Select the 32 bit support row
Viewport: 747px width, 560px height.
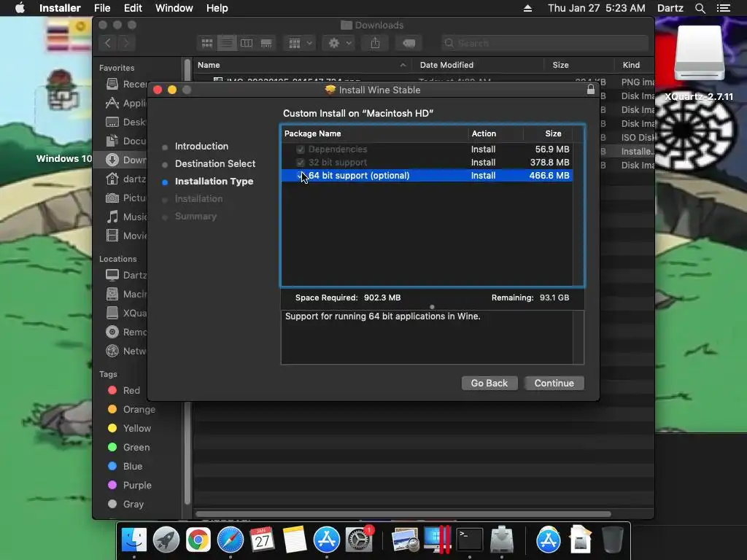(427, 163)
